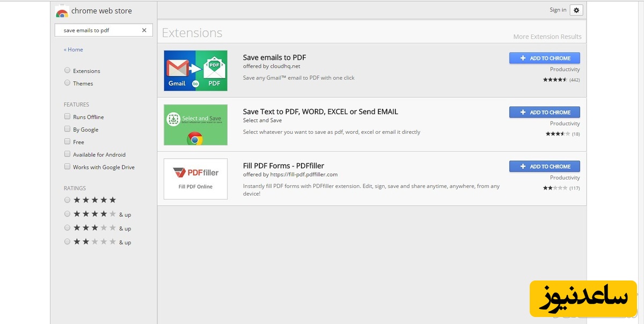644x324 pixels.
Task: Clear the search box with the X icon
Action: tap(144, 31)
